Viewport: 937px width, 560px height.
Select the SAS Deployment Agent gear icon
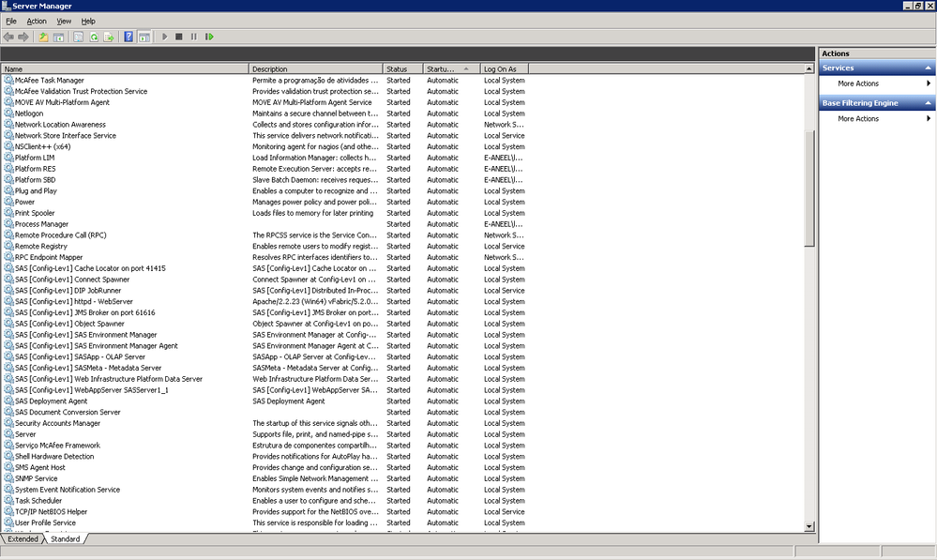(x=8, y=401)
